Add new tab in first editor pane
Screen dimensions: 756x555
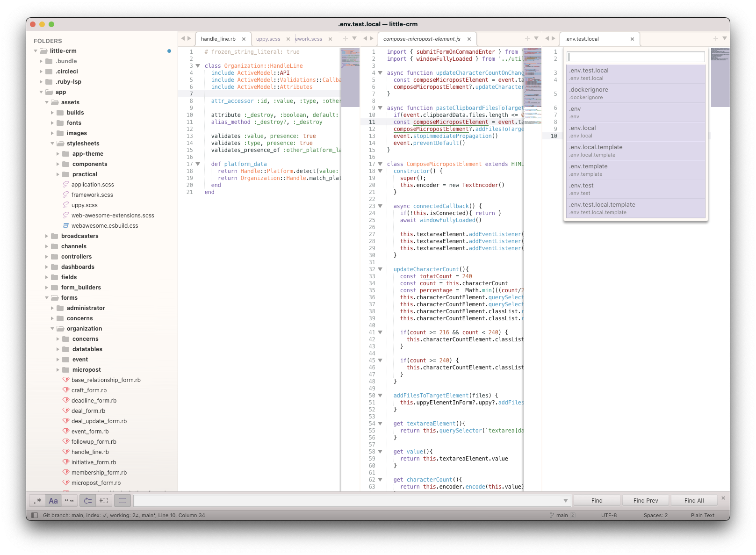click(x=346, y=38)
